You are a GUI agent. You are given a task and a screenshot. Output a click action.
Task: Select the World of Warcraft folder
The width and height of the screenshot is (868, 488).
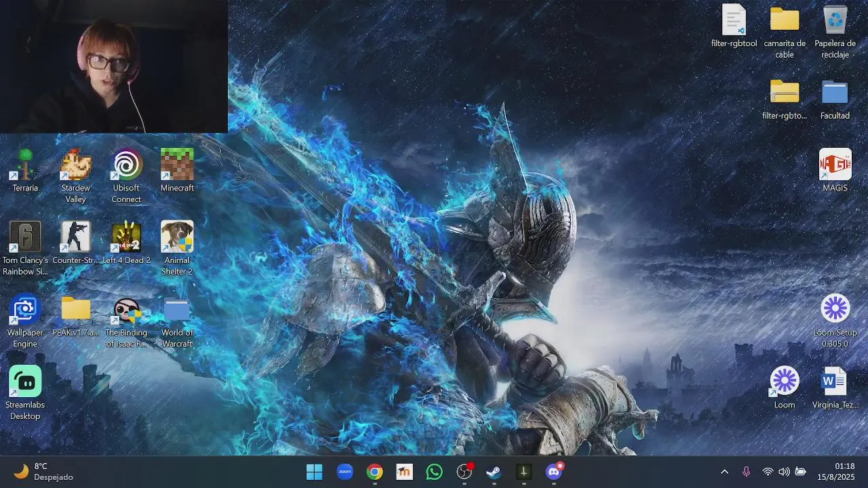(177, 321)
